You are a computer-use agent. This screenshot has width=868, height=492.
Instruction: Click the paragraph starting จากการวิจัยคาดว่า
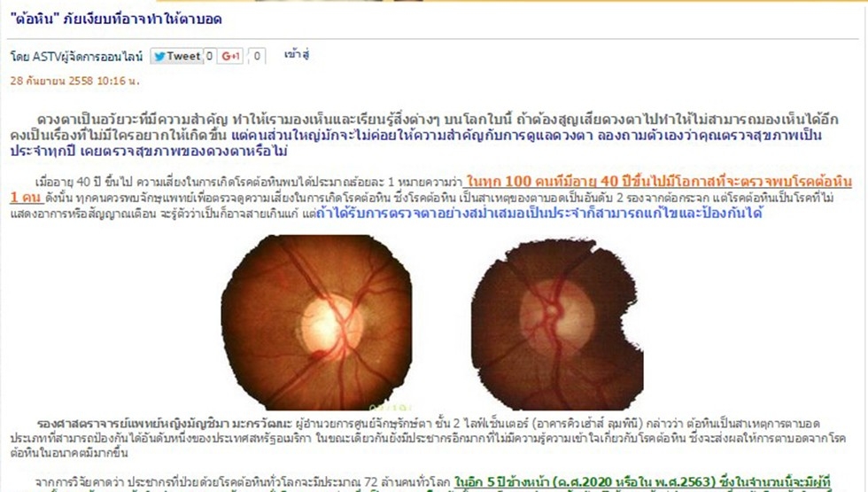421,483
